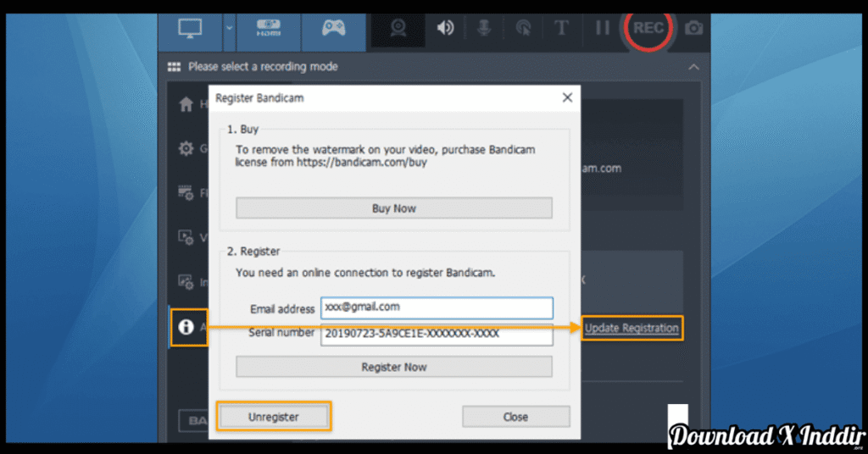Capture a screenshot with the camera icon
The width and height of the screenshot is (868, 454).
pyautogui.click(x=694, y=28)
